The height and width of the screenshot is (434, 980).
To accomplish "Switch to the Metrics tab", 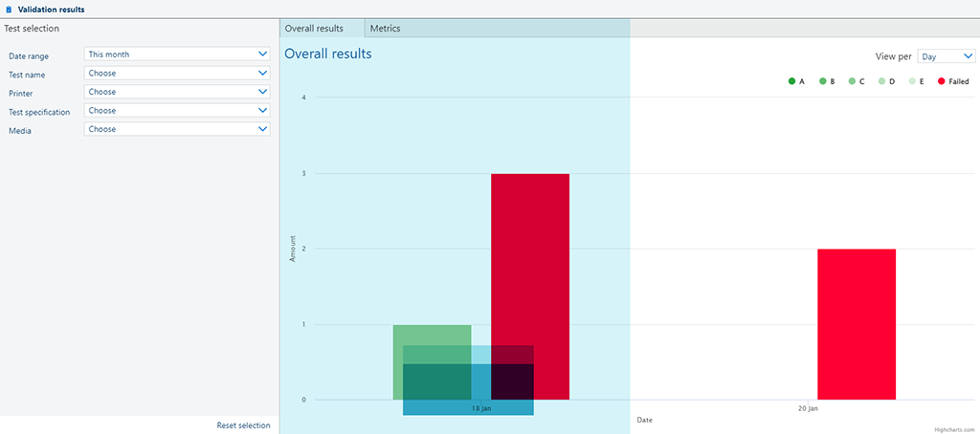I will [x=385, y=29].
